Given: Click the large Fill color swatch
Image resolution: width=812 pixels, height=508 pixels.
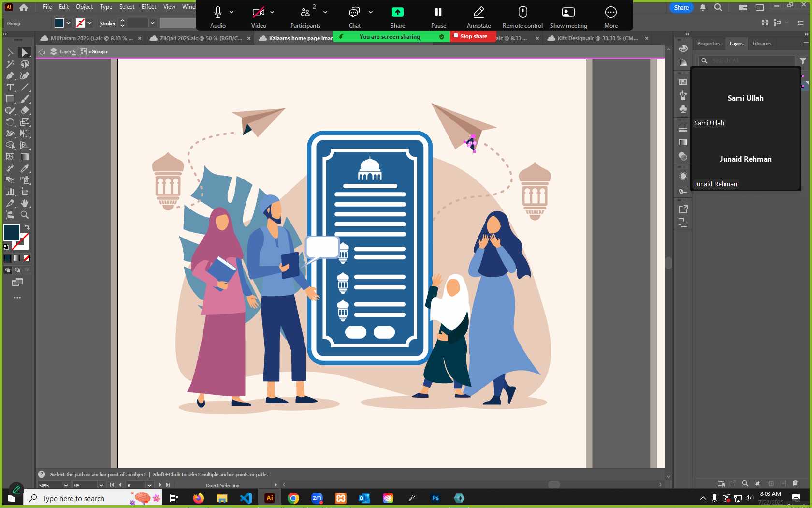Looking at the screenshot, I should [x=11, y=233].
